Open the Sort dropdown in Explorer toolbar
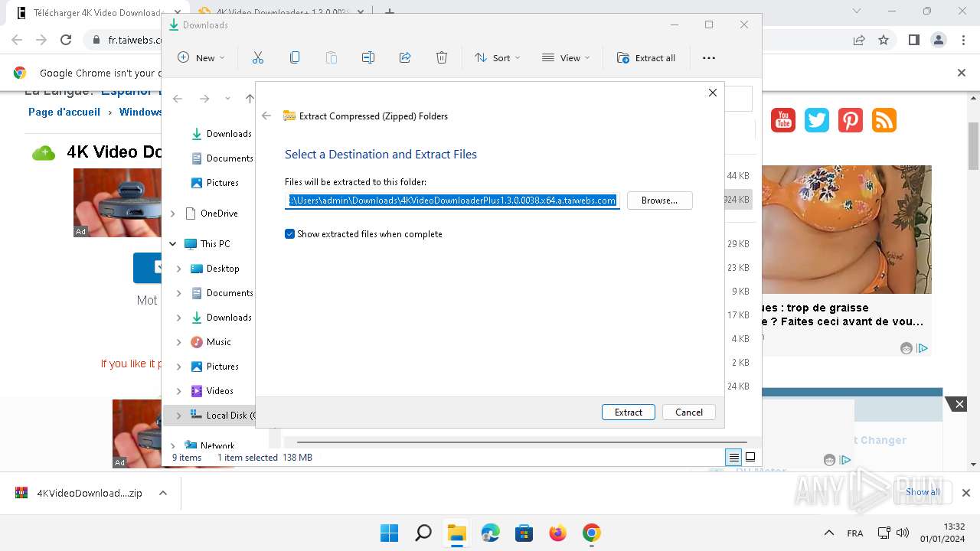980x551 pixels. 497,57
